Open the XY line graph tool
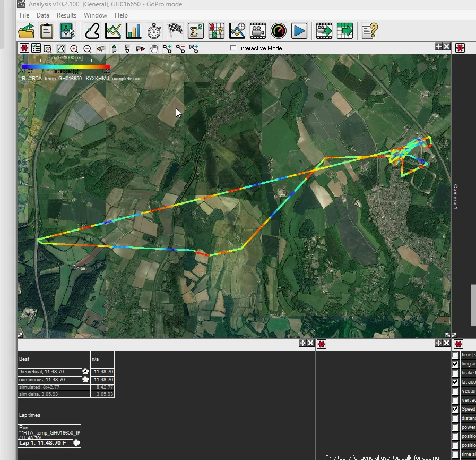This screenshot has width=476, height=460. point(113,31)
